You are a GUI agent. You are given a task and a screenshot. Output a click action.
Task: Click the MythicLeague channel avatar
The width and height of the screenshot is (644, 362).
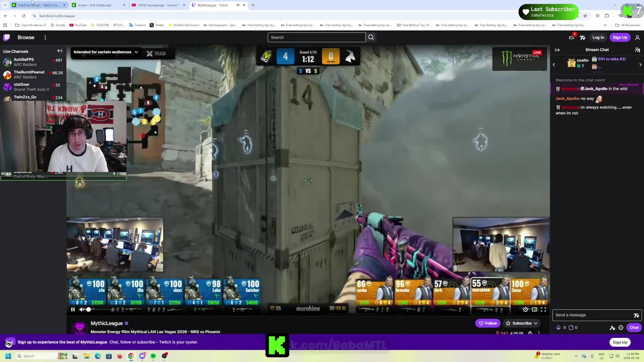tap(79, 327)
